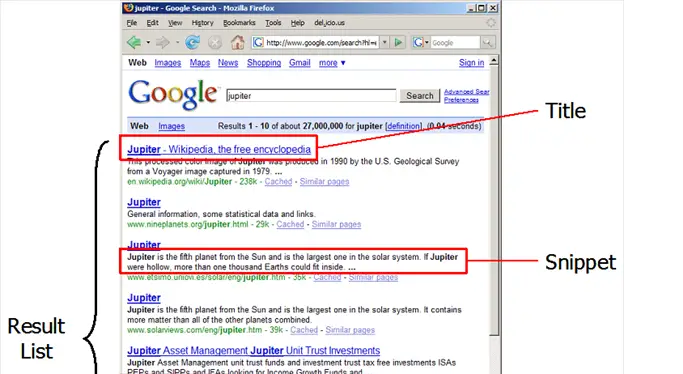Click the search magnifier in toolbar
The image size is (683, 374).
[x=487, y=43]
